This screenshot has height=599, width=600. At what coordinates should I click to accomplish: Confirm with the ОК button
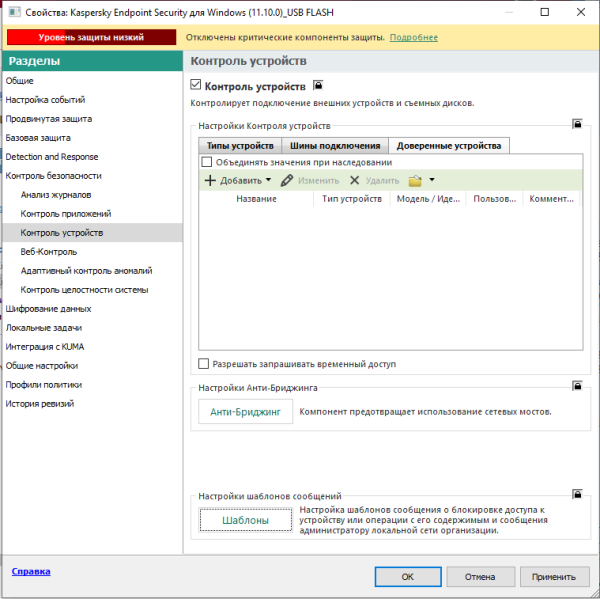(x=408, y=576)
